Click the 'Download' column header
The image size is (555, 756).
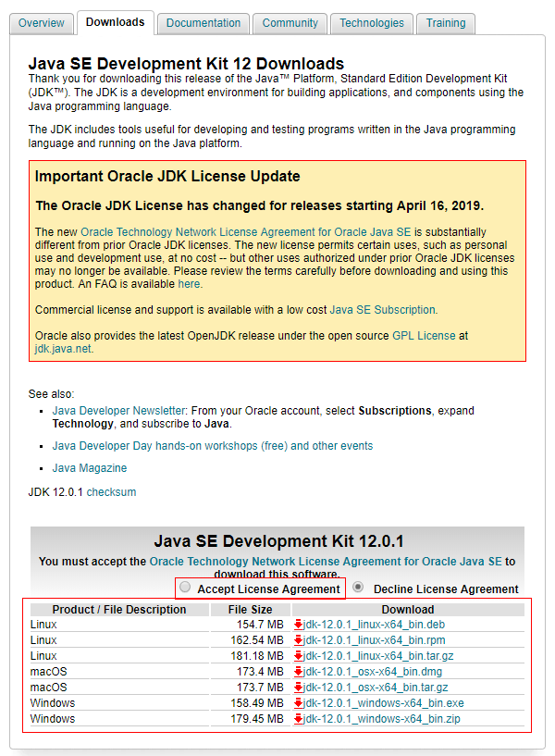pyautogui.click(x=408, y=610)
